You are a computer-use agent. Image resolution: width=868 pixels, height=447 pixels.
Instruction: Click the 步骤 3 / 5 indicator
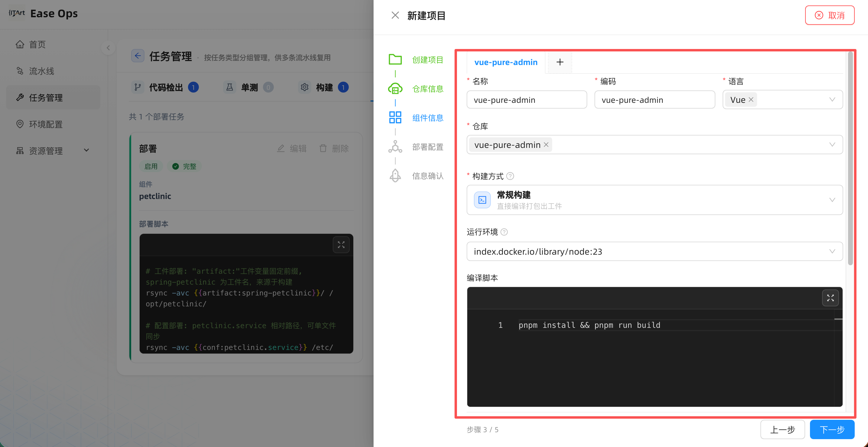[483, 430]
